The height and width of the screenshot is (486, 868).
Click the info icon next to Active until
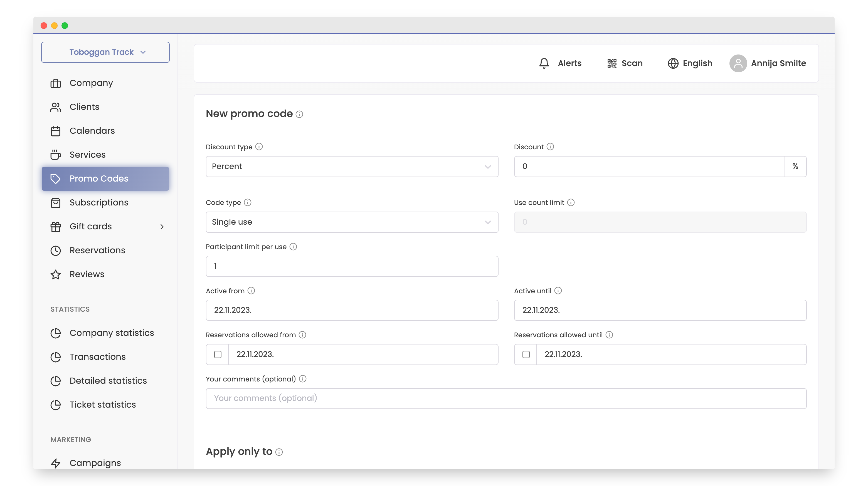tap(558, 291)
